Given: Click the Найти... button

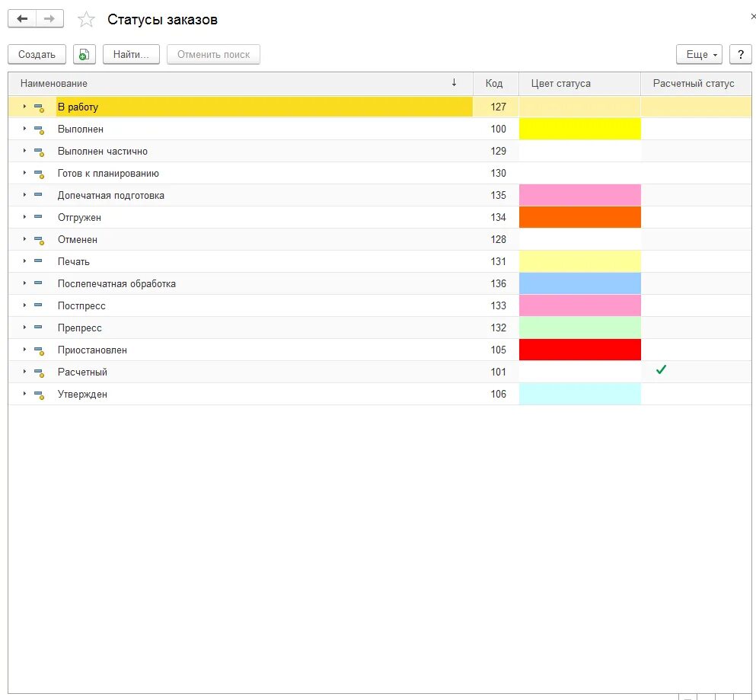Looking at the screenshot, I should (131, 55).
